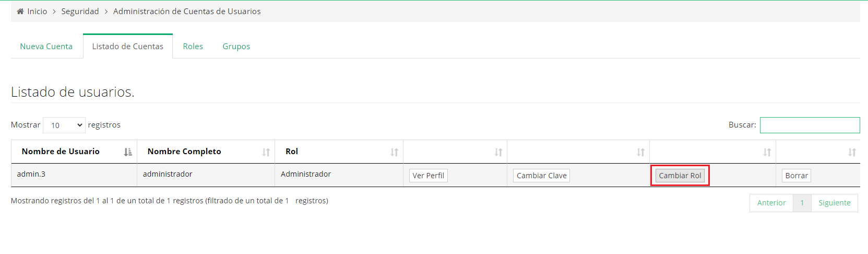Select the Grupos tab

[236, 47]
